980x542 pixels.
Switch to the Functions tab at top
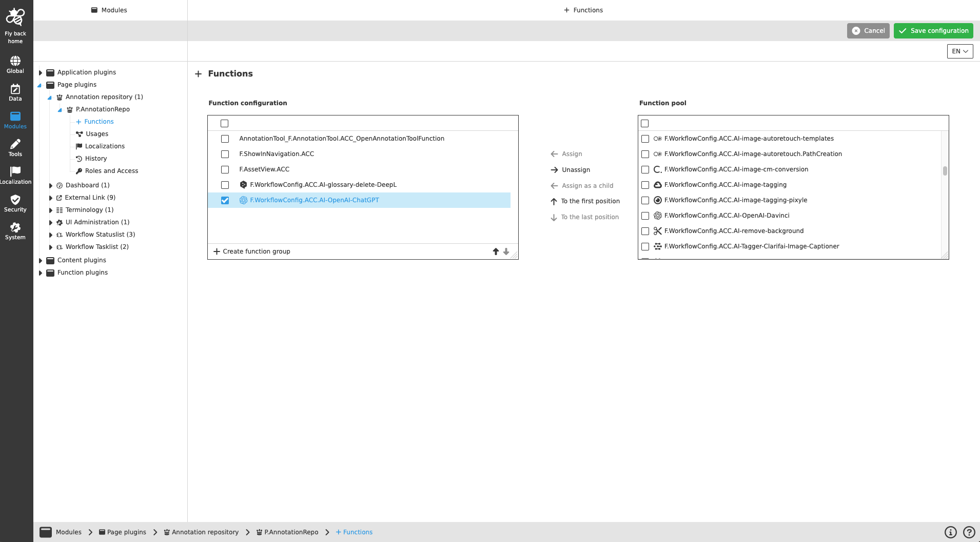click(x=583, y=10)
